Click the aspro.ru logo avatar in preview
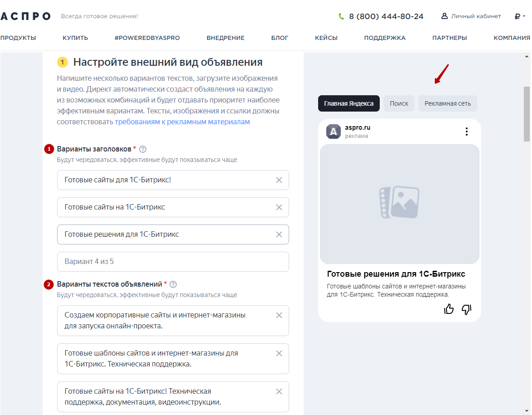Image resolution: width=532 pixels, height=415 pixels. pyautogui.click(x=334, y=132)
